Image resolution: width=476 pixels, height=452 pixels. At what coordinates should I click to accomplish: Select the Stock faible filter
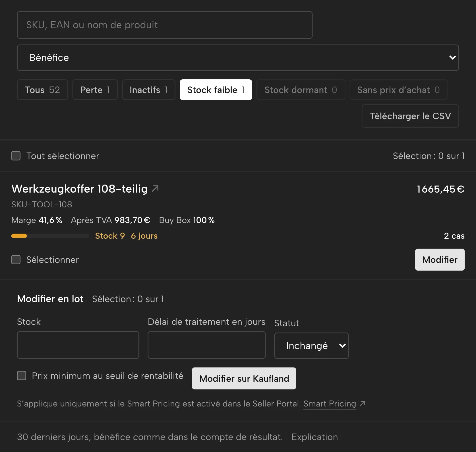[x=216, y=90]
